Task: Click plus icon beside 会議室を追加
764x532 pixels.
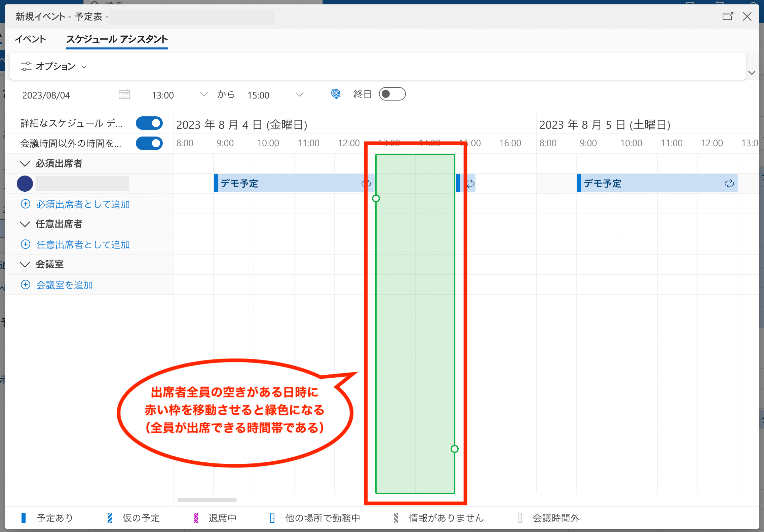Action: click(26, 284)
